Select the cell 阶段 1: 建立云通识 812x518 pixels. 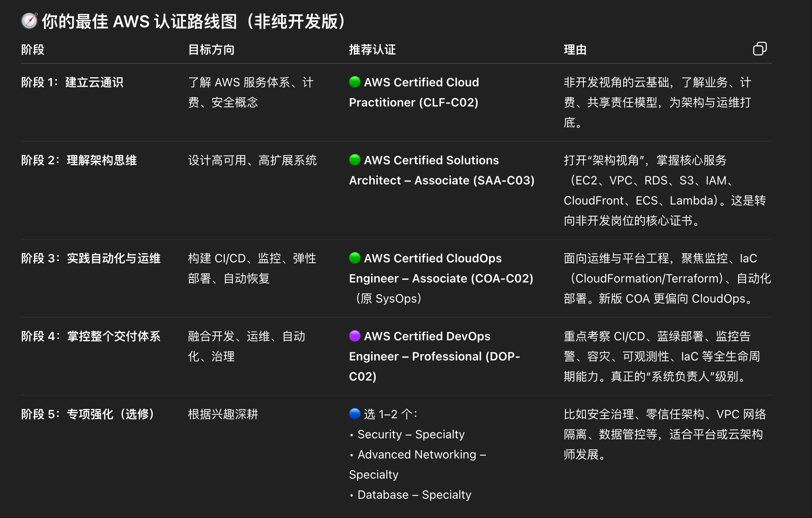pyautogui.click(x=72, y=82)
